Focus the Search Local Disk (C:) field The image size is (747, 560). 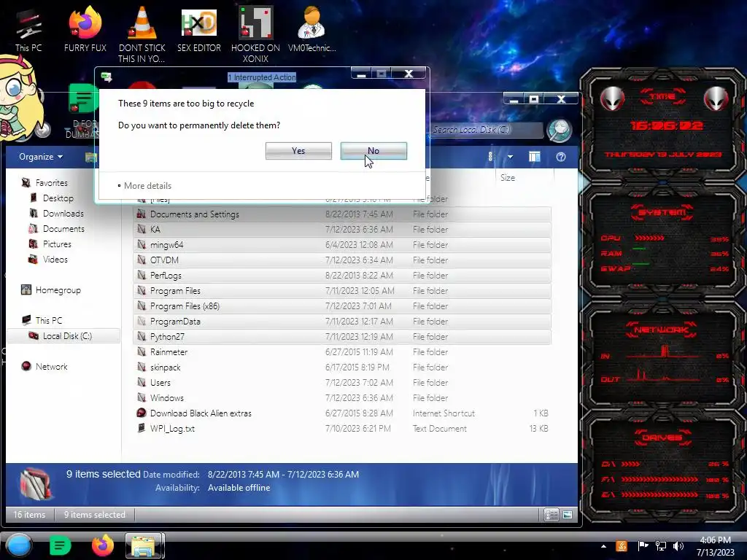point(486,130)
